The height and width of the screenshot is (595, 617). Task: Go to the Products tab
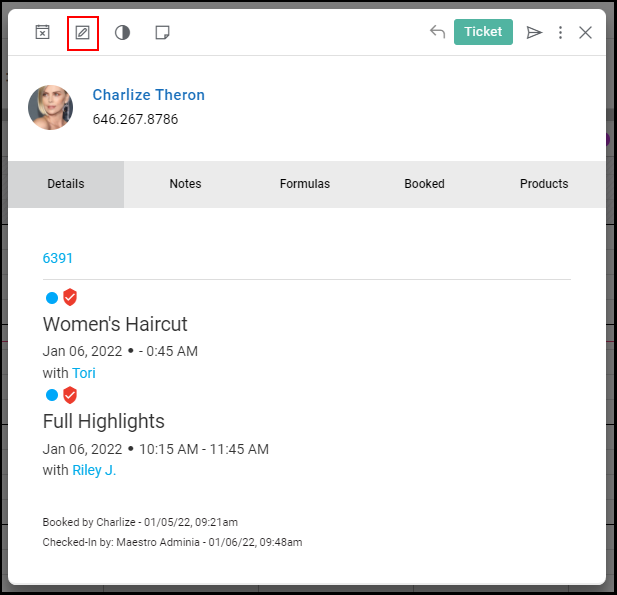544,184
